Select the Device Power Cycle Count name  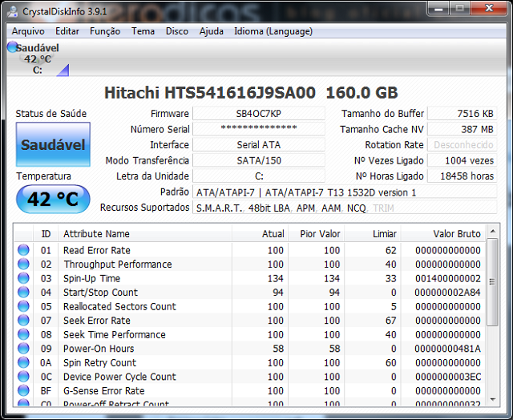[119, 377]
